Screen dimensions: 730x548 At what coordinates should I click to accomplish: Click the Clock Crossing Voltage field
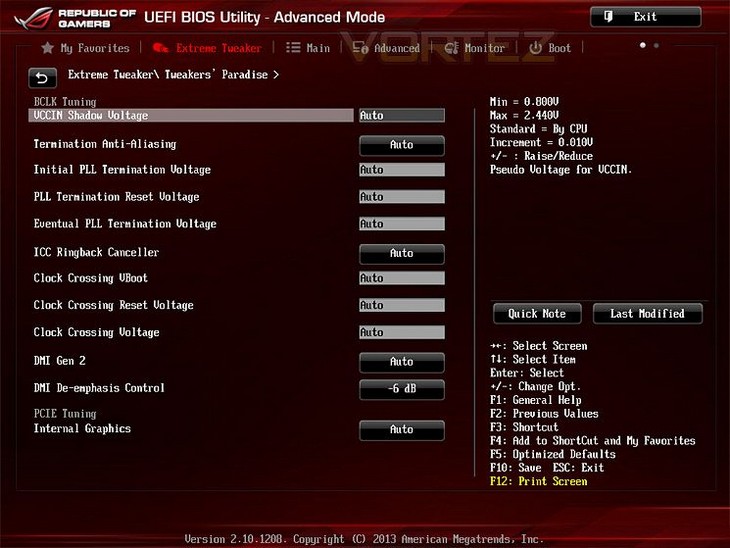(x=402, y=332)
